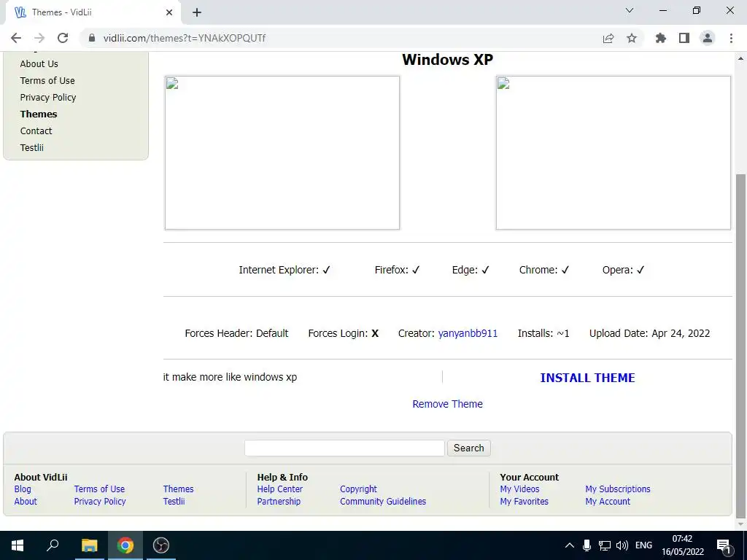This screenshot has height=560, width=747.
Task: Open Contact in the sidebar
Action: (x=36, y=131)
